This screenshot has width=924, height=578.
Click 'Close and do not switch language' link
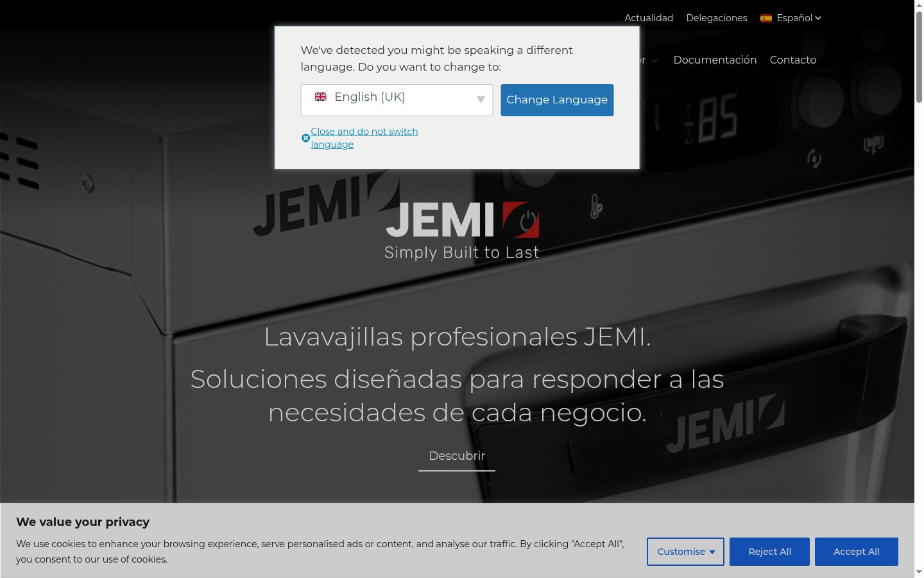pos(364,138)
